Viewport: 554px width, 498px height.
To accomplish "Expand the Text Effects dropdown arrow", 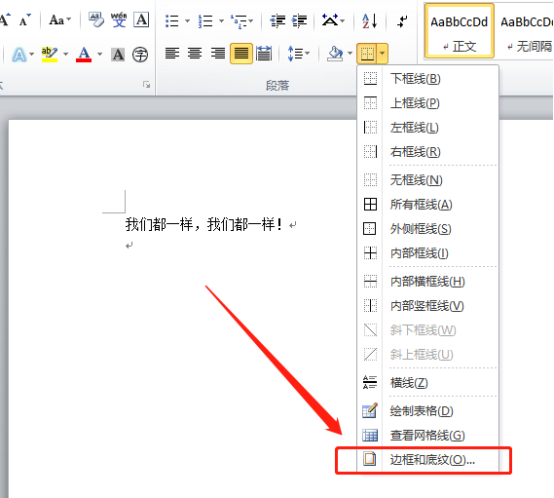I will point(32,54).
